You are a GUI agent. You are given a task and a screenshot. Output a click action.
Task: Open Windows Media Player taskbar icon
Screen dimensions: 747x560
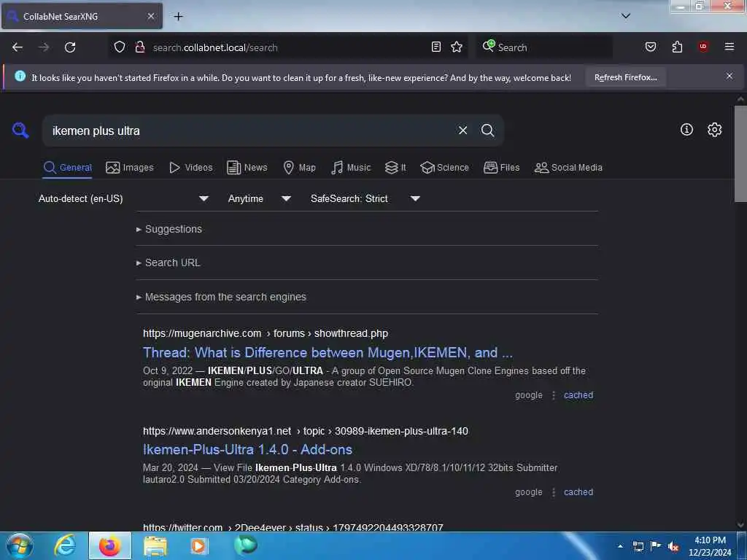coord(199,545)
